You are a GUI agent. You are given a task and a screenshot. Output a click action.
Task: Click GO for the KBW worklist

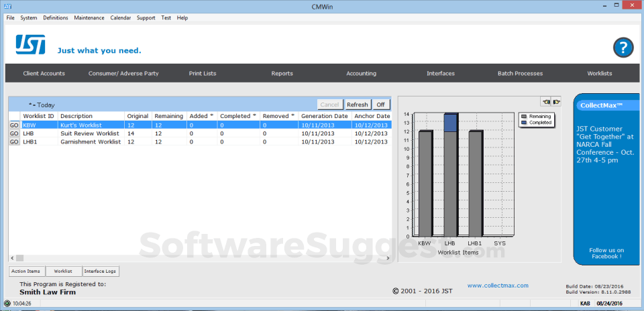(14, 125)
